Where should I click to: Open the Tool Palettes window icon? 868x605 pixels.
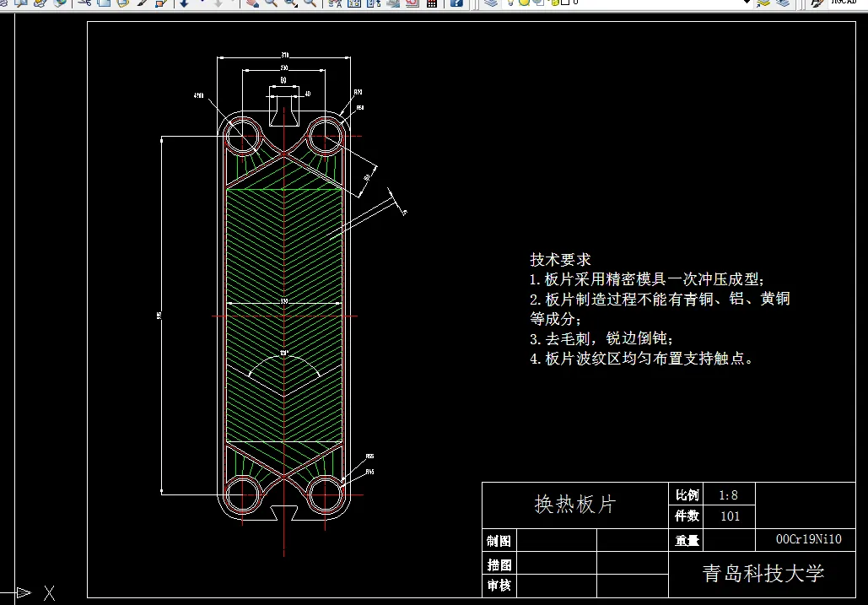click(374, 3)
